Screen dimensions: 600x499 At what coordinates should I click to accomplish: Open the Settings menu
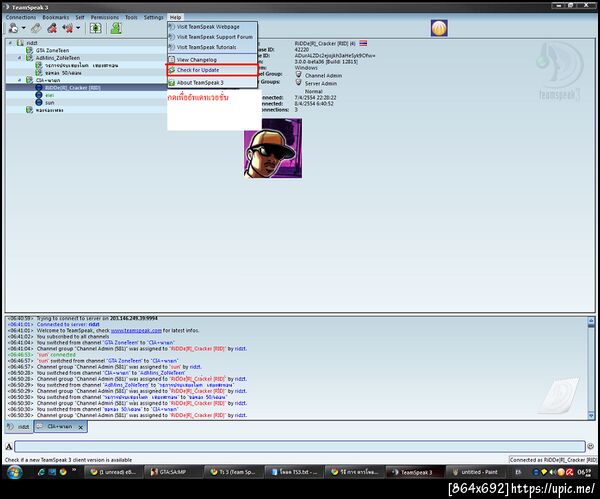point(153,17)
